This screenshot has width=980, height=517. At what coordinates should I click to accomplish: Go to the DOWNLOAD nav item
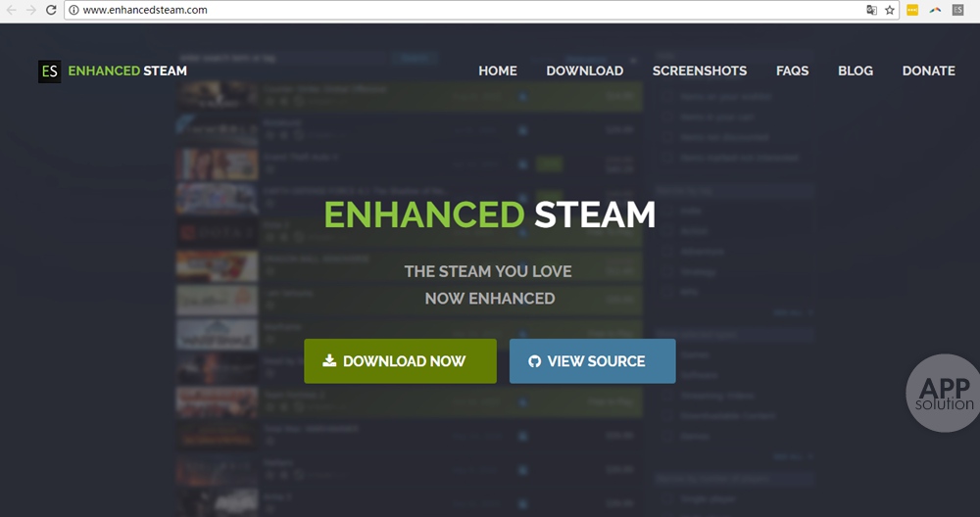pos(584,71)
